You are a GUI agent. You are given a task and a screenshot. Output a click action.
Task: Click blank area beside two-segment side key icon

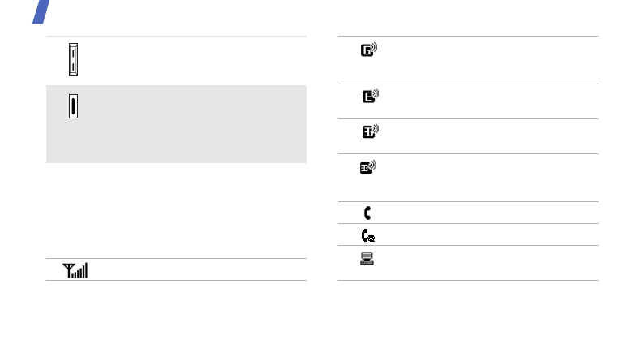click(x=195, y=61)
